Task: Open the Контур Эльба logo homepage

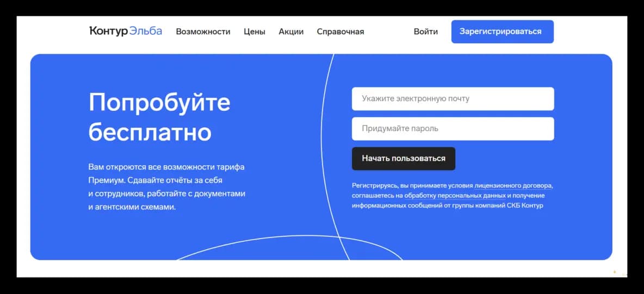Action: click(x=126, y=31)
